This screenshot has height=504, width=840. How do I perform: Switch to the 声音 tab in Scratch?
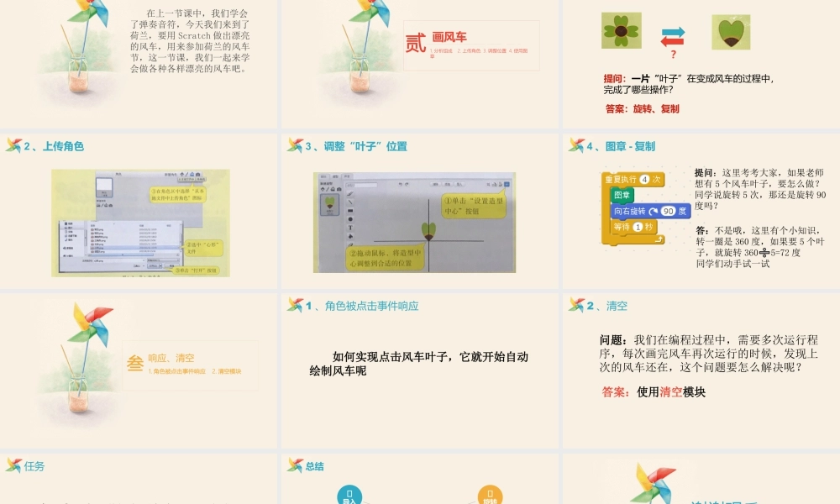point(345,176)
